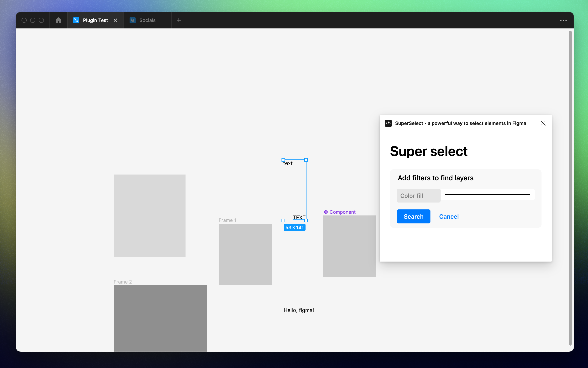588x368 pixels.
Task: Switch to the Socials tab
Action: click(147, 20)
